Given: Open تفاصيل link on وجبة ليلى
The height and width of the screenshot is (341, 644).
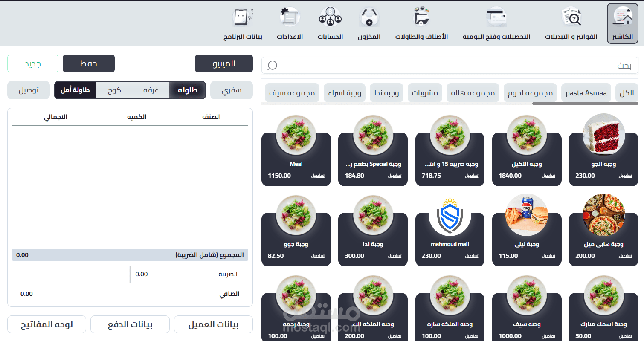Looking at the screenshot, I should [x=548, y=256].
